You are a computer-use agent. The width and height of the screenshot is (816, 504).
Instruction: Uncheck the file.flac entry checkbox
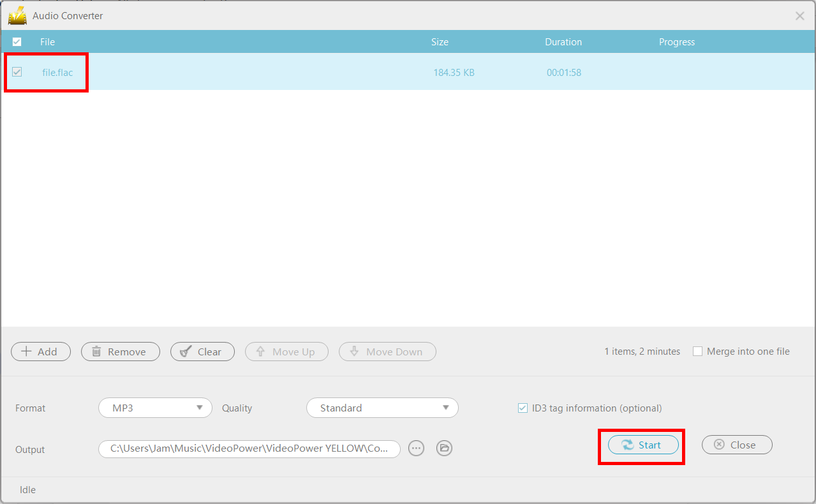point(17,72)
